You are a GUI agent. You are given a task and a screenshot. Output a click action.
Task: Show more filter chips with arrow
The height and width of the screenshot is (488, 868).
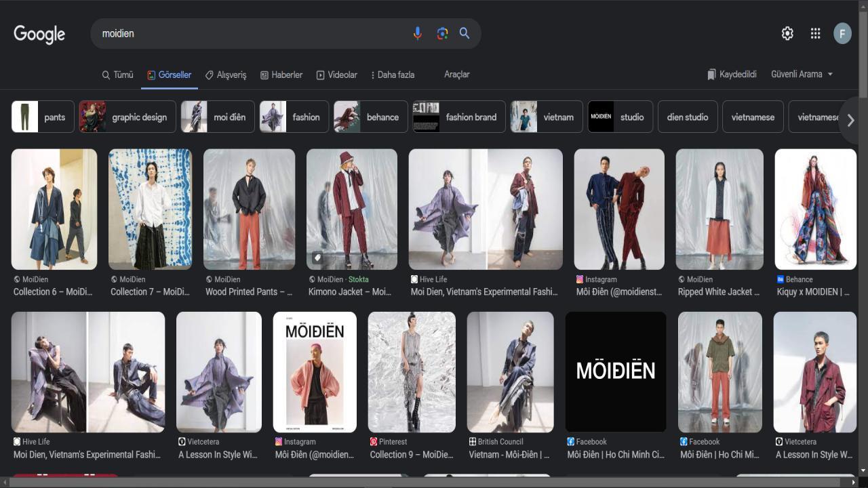[x=850, y=120]
